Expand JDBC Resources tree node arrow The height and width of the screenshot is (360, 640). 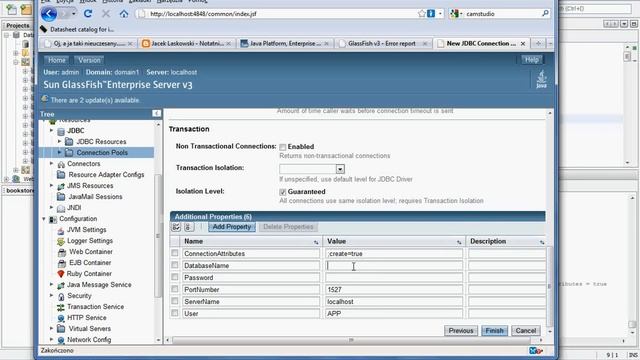[x=59, y=141]
